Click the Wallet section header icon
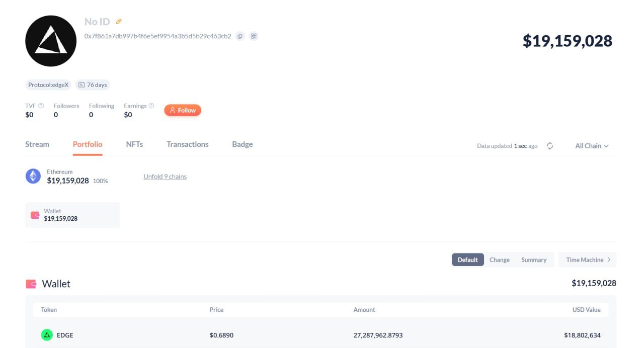The height and width of the screenshot is (348, 644). point(31,284)
